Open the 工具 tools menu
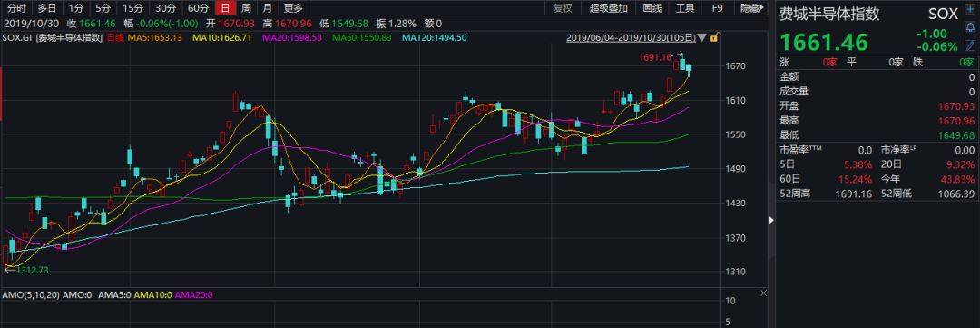The image size is (980, 328). click(x=685, y=8)
